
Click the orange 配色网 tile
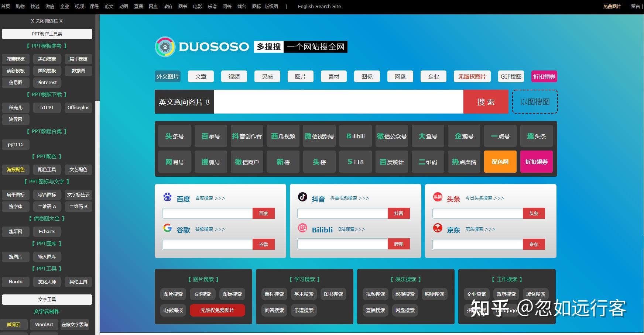pyautogui.click(x=500, y=162)
